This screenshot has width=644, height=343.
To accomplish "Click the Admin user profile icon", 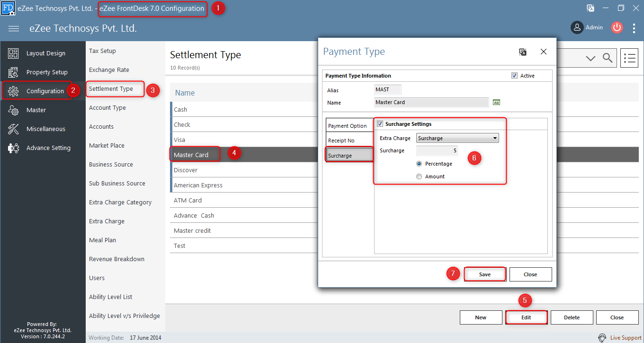I will (x=577, y=27).
